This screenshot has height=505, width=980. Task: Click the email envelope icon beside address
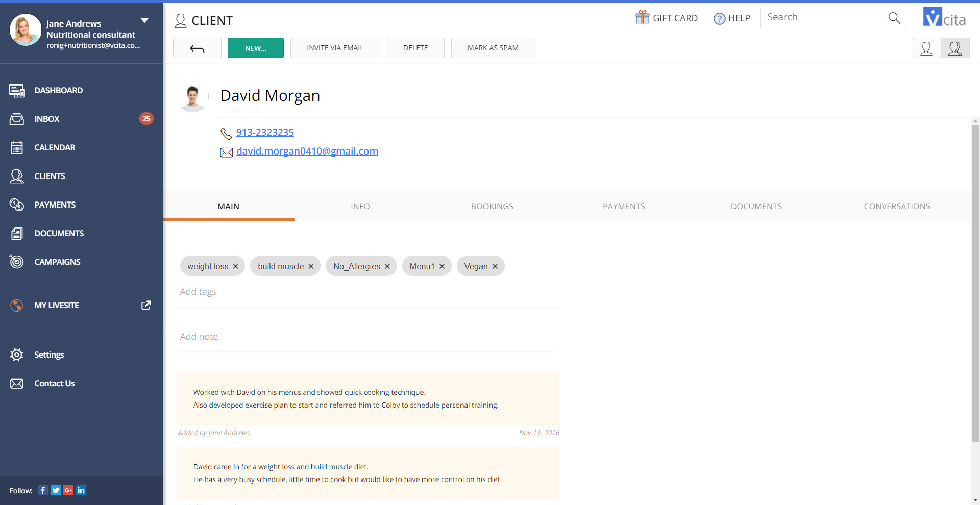[226, 152]
